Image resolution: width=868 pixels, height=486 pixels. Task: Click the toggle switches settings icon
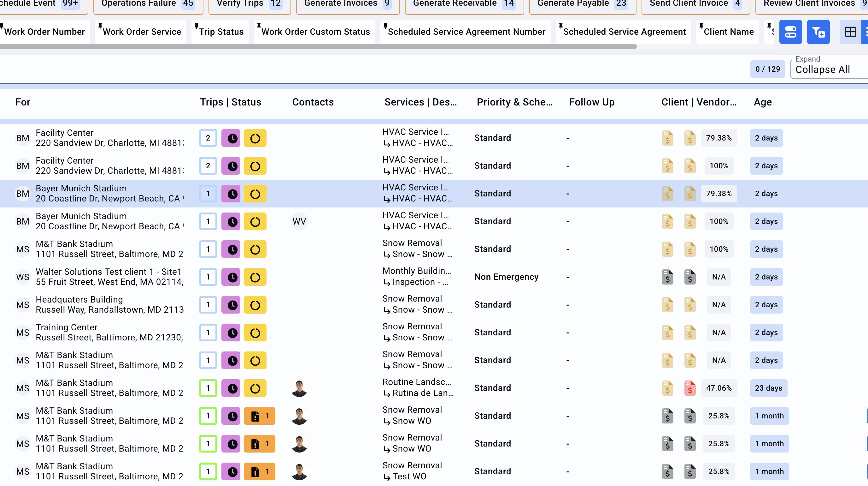click(x=790, y=32)
